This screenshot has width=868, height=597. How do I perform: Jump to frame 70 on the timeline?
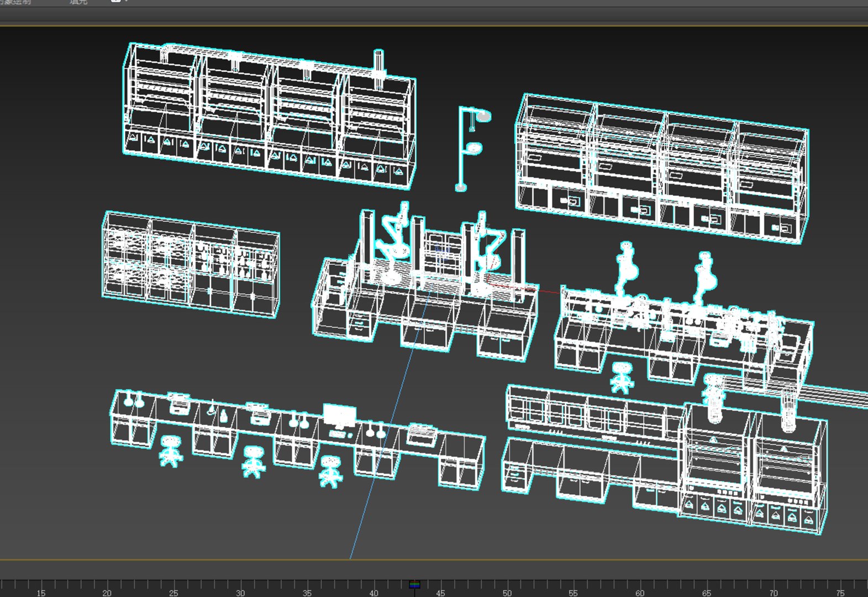[773, 593]
